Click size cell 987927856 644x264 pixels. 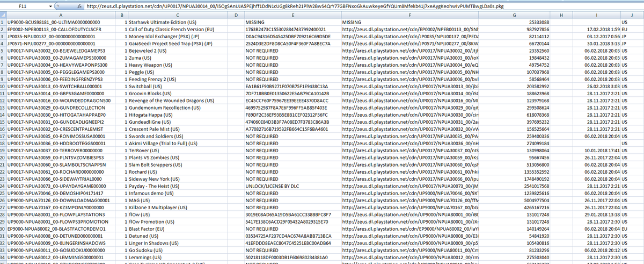click(x=513, y=30)
